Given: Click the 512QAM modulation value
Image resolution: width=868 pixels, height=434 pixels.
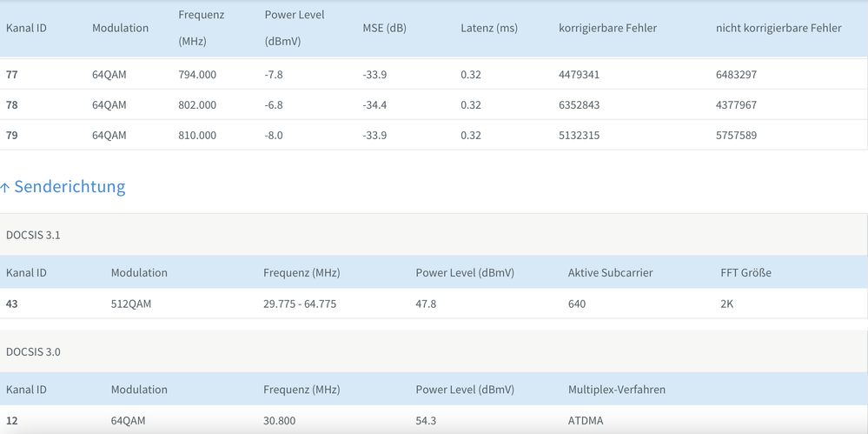Looking at the screenshot, I should point(131,304).
